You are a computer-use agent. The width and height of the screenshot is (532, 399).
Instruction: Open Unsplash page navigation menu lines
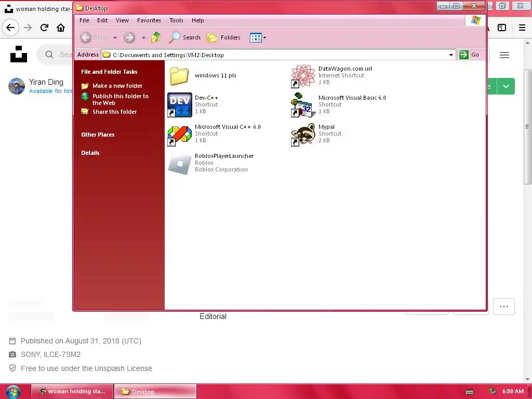504,55
